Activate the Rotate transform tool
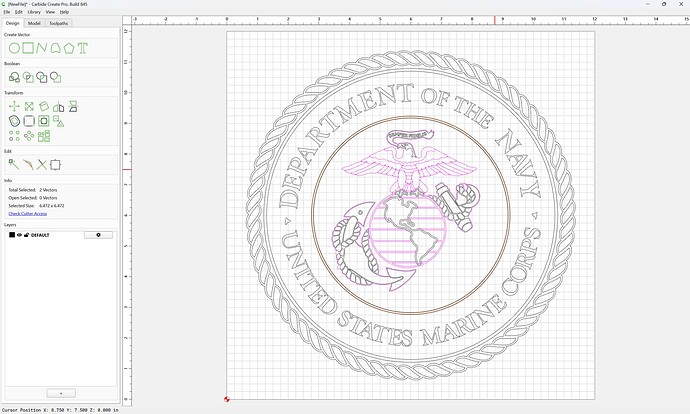690x414 pixels. pos(44,106)
